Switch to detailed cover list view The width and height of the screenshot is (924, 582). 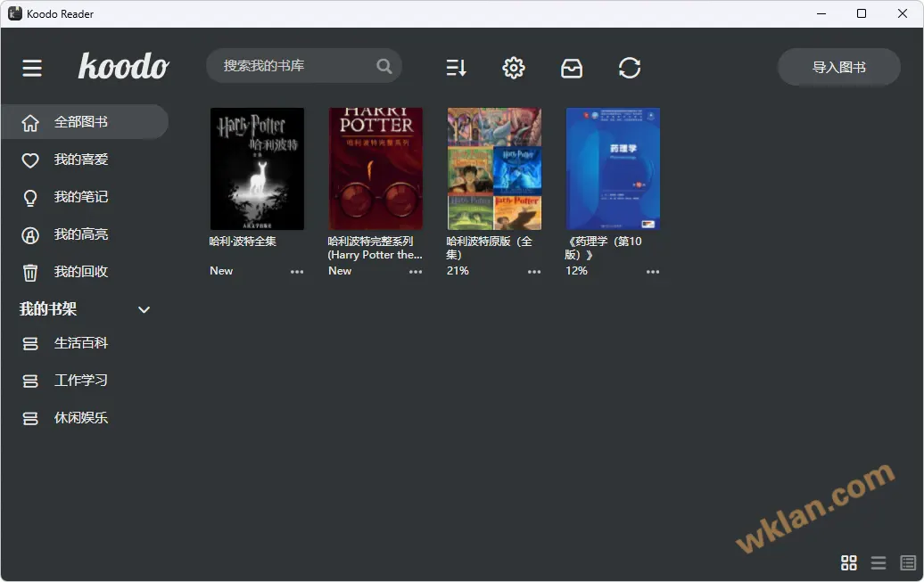point(908,562)
